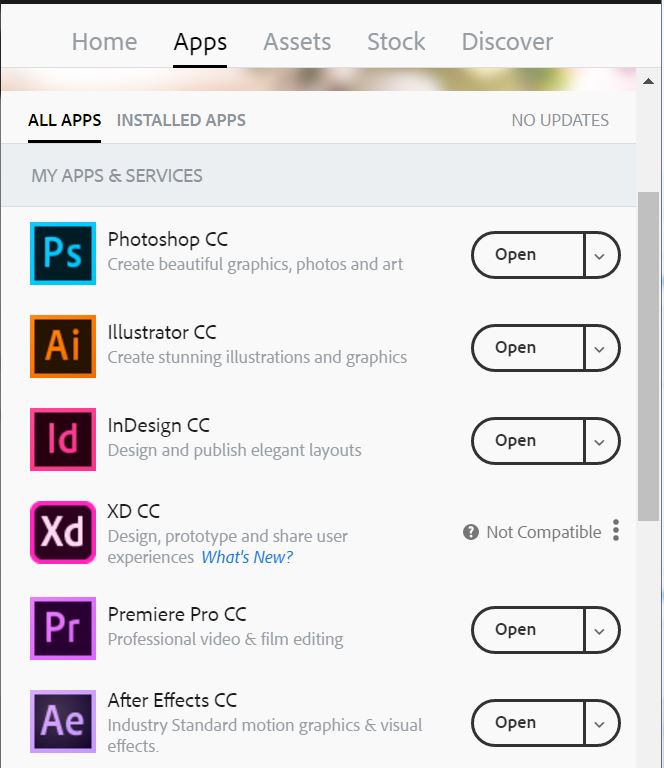
Task: Click the XD CC app icon
Action: click(x=63, y=533)
